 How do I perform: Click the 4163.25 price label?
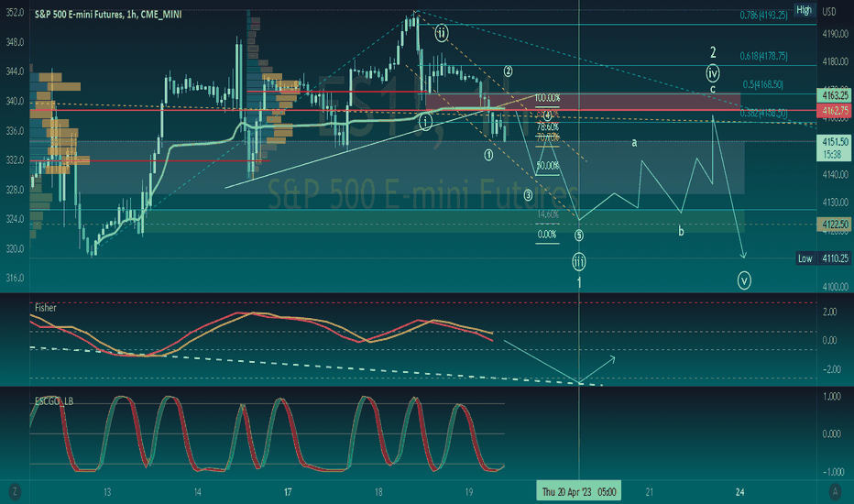(835, 95)
